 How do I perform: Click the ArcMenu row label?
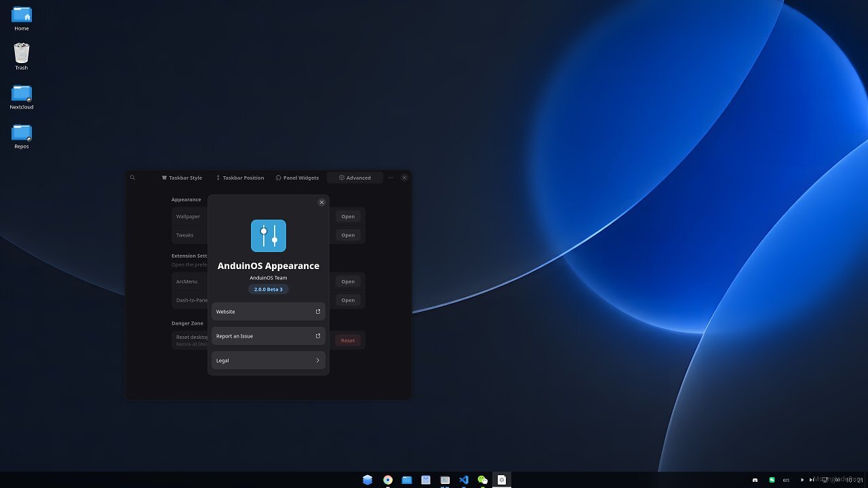click(x=186, y=281)
